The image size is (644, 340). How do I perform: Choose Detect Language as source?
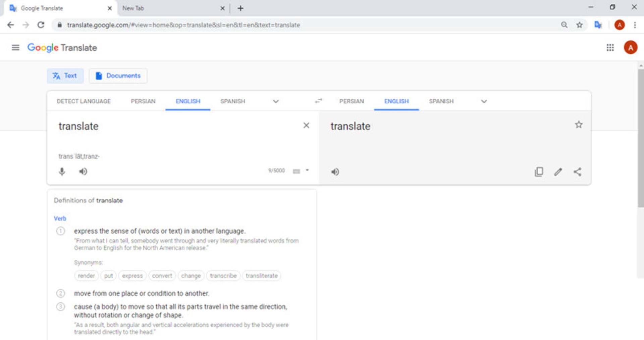pos(84,101)
